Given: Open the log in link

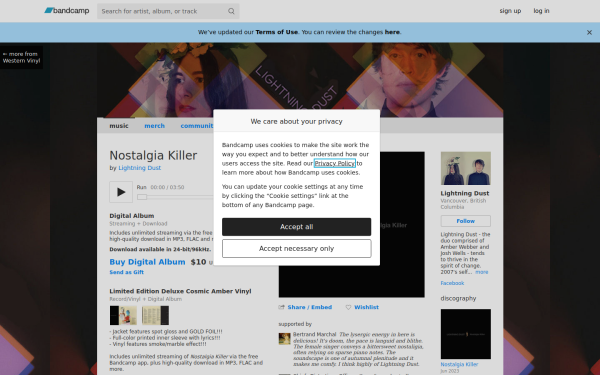Looking at the screenshot, I should [541, 11].
